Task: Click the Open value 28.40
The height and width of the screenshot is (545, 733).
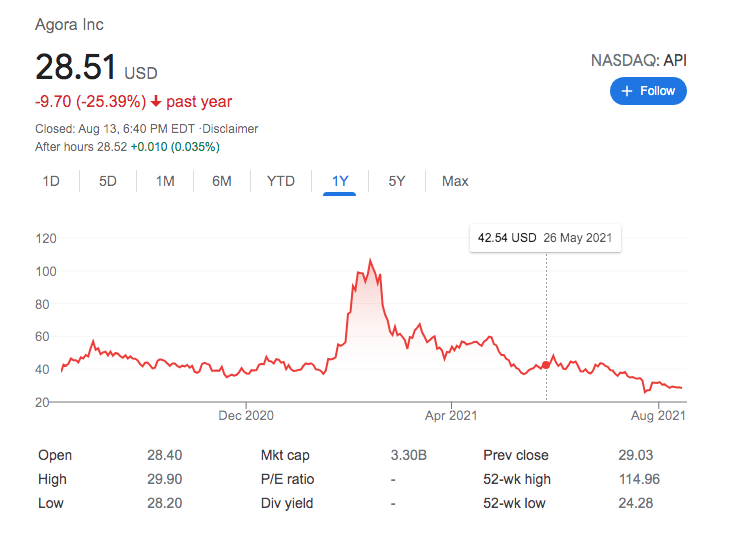Action: [x=165, y=455]
